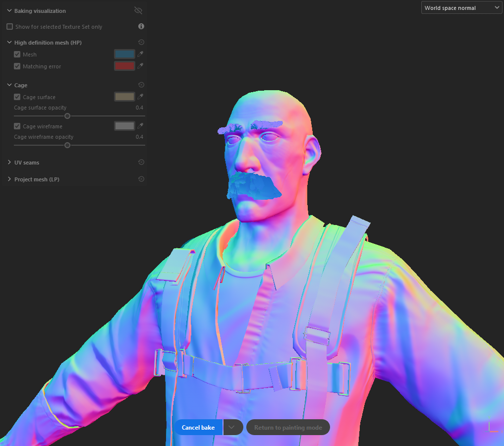
Task: Open the Cancel bake options arrow
Action: (232, 427)
